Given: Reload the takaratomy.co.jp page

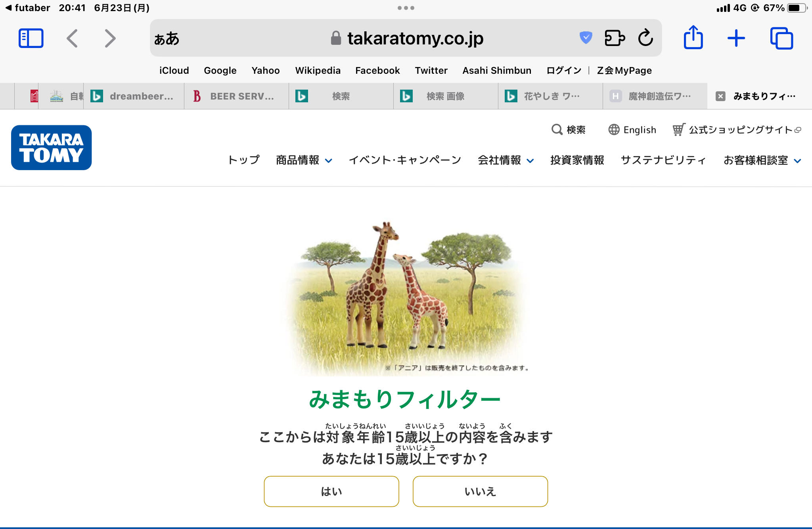Looking at the screenshot, I should (x=645, y=38).
